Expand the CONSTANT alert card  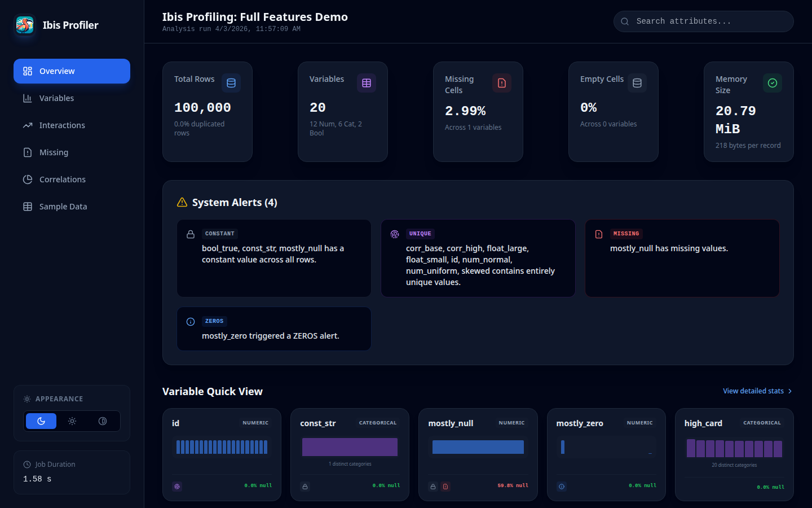273,258
